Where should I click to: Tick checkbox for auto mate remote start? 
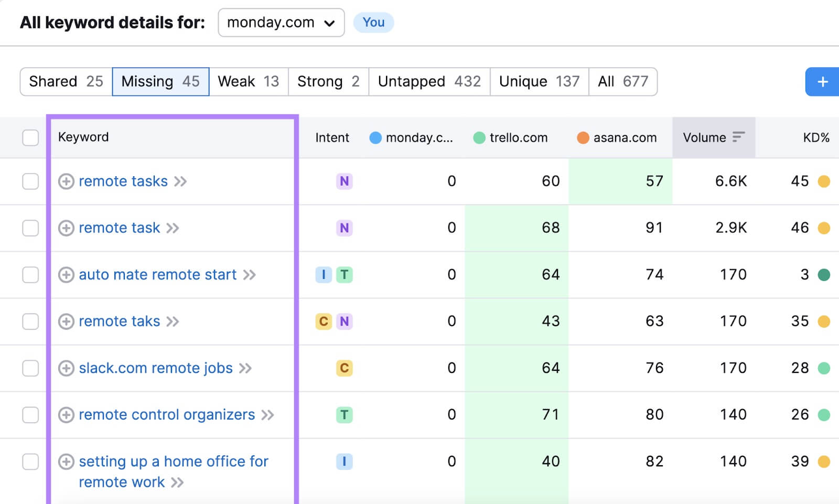click(30, 275)
